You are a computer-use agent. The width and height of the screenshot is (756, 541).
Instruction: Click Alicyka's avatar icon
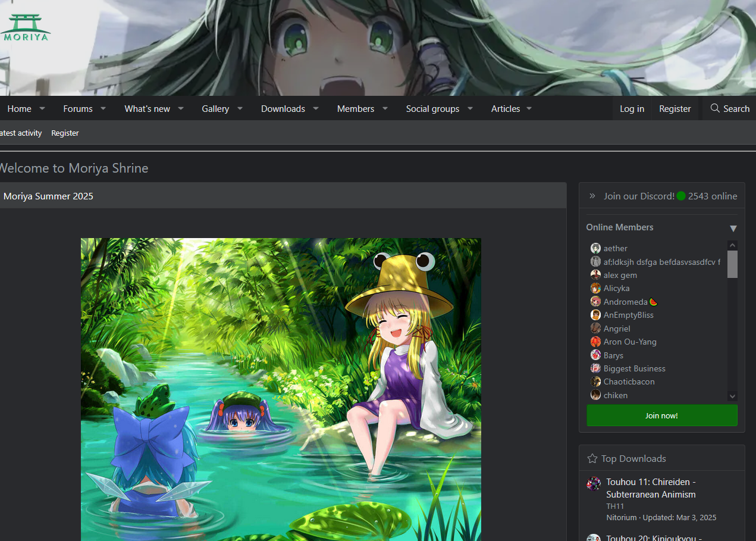(595, 288)
